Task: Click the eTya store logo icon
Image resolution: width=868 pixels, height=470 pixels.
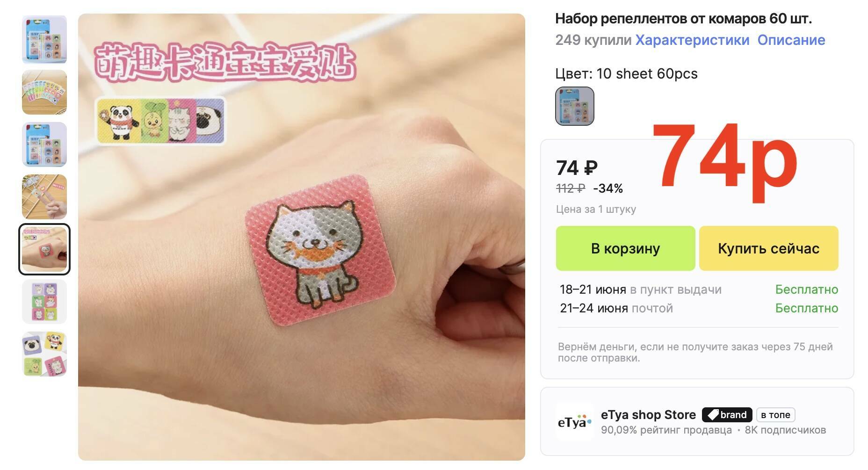Action: 574,422
